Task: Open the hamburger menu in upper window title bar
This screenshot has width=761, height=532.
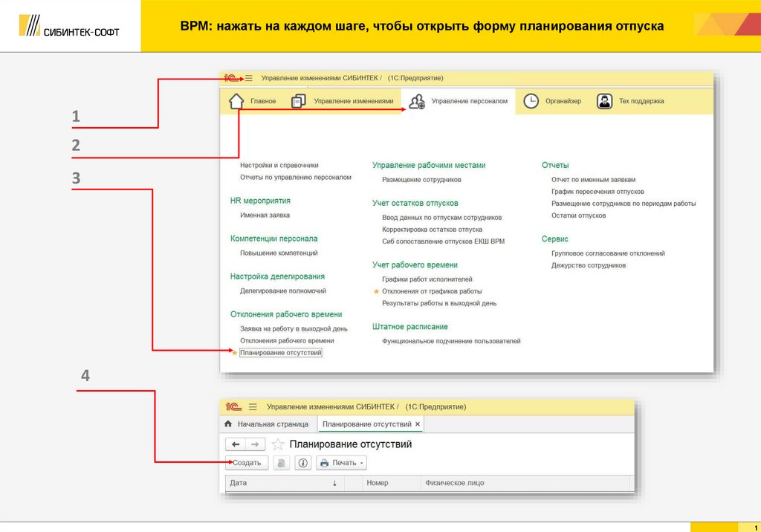Action: pyautogui.click(x=248, y=78)
